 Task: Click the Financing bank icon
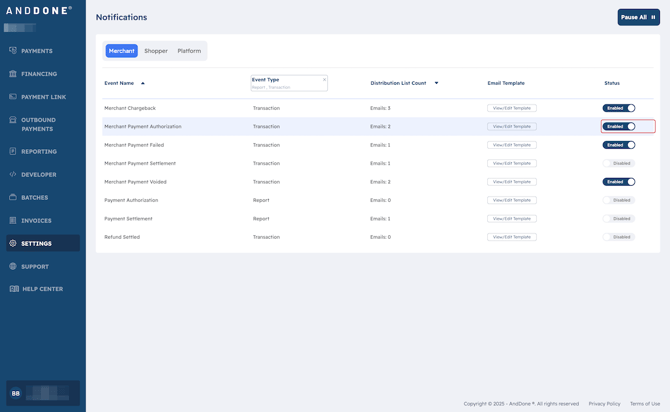pyautogui.click(x=13, y=74)
